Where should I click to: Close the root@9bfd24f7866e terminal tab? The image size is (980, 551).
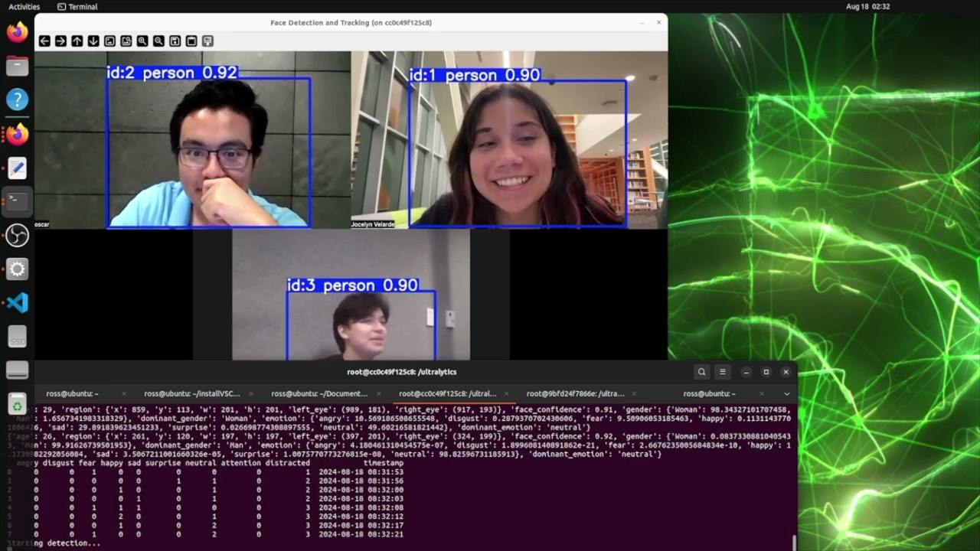click(634, 393)
